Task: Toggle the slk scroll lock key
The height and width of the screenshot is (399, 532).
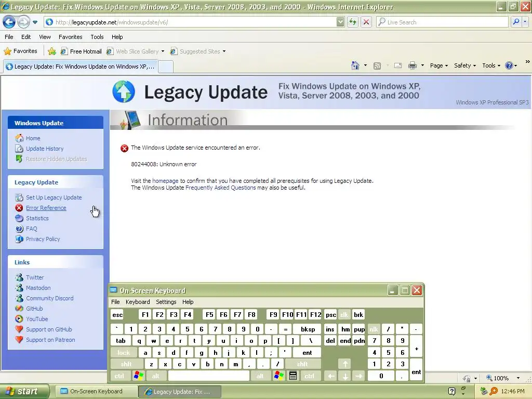Action: coord(344,314)
